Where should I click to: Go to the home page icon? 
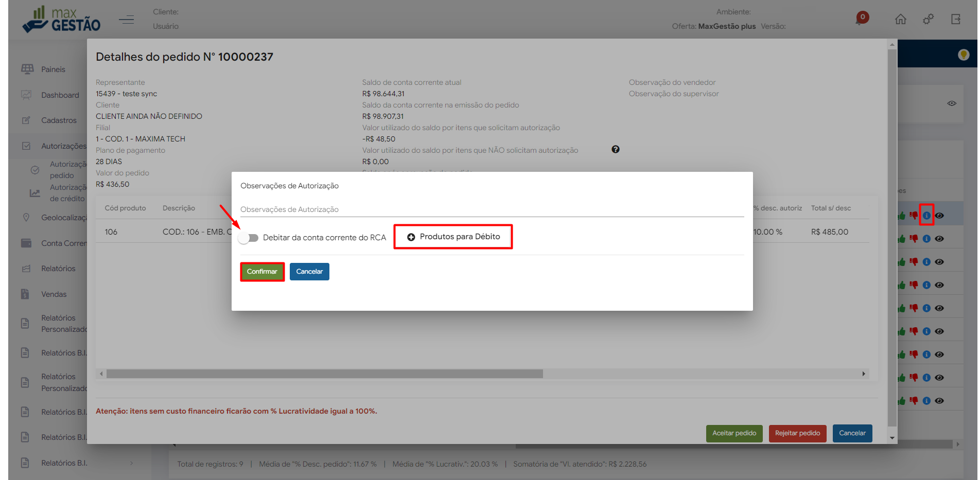[x=900, y=19]
